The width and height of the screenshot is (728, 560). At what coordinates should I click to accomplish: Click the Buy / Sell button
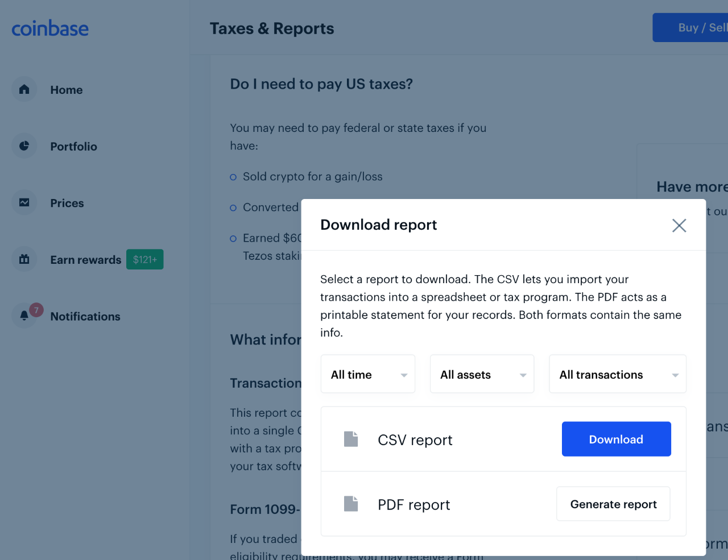(690, 27)
